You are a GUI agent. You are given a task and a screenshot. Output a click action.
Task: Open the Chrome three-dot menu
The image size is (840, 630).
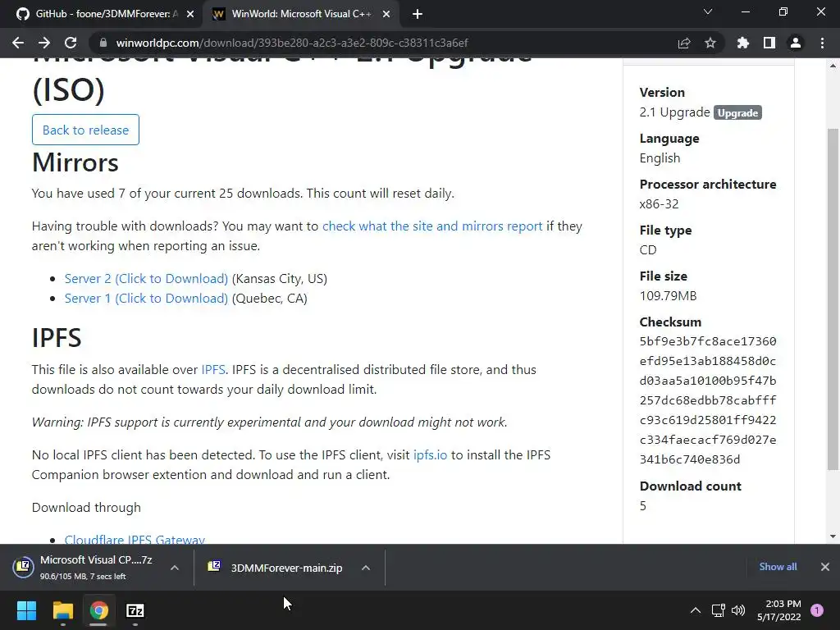(x=822, y=43)
